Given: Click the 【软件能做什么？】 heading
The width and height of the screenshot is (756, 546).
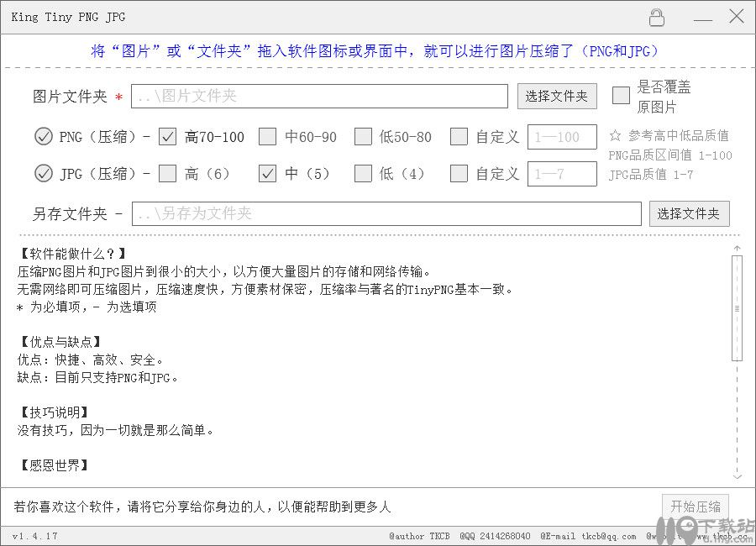Looking at the screenshot, I should click(x=73, y=254).
